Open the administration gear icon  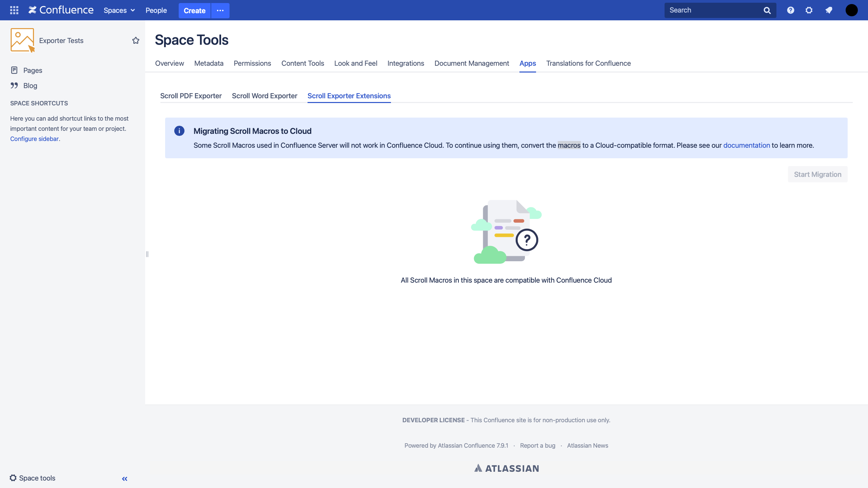tap(809, 10)
